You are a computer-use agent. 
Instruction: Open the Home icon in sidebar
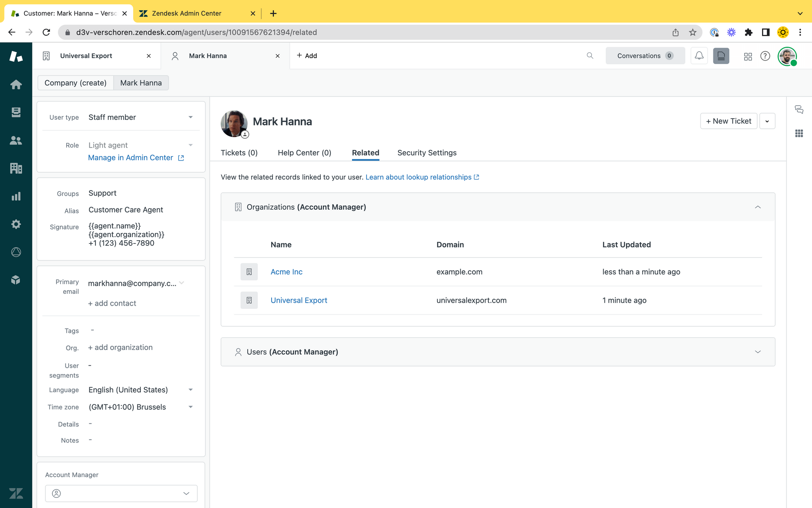(x=16, y=85)
